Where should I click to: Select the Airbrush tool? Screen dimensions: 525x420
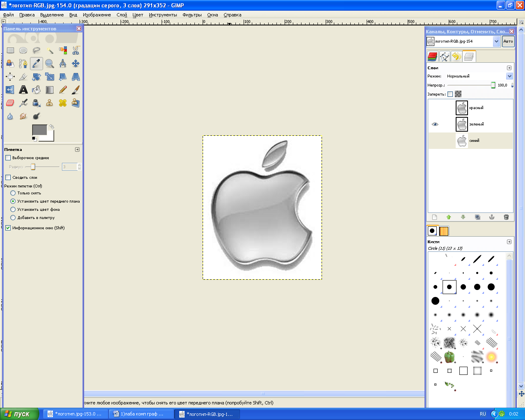23,103
